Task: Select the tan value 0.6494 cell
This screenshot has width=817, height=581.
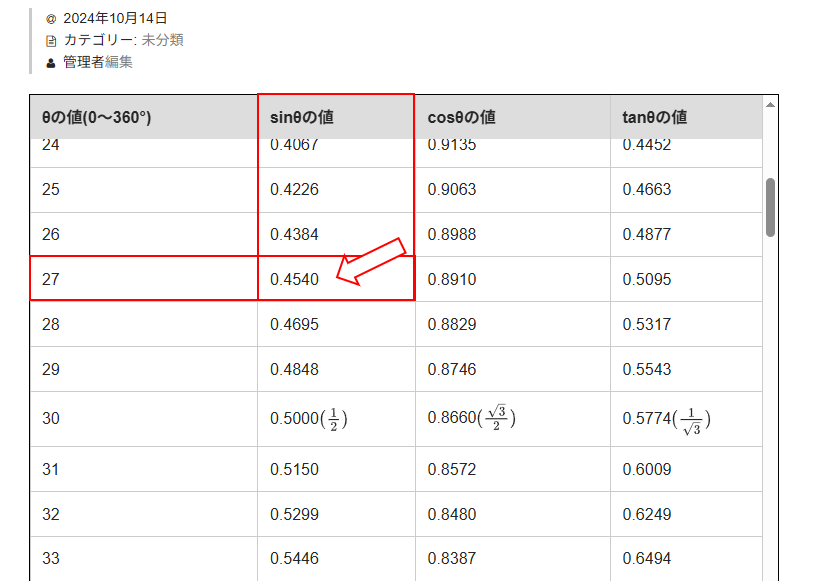Action: (647, 559)
